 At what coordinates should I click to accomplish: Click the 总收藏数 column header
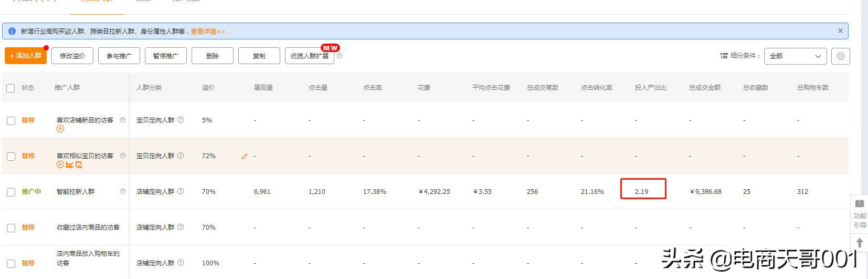(756, 88)
